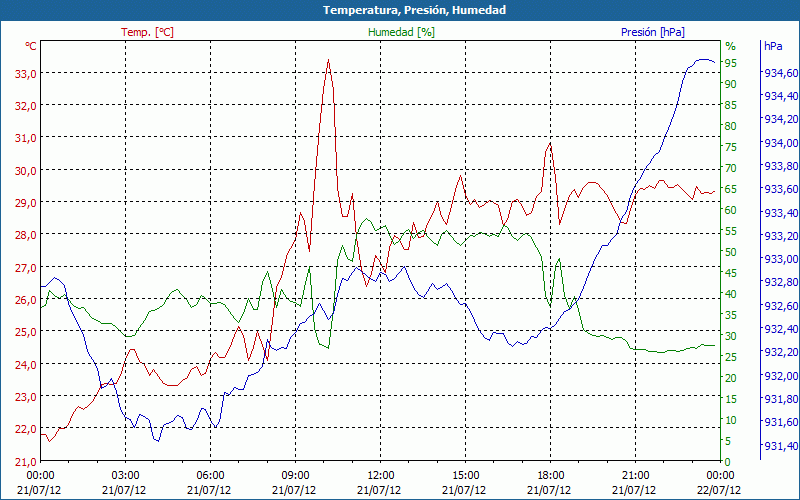
Task: Click the "21:00" time axis label
Action: [x=636, y=476]
